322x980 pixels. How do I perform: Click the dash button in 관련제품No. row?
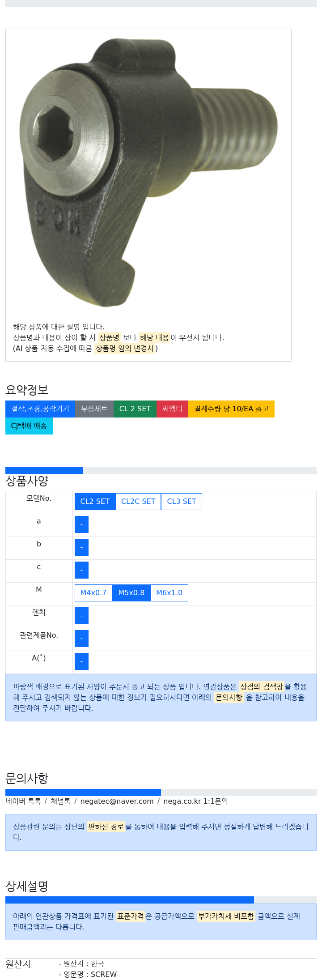pos(81,638)
